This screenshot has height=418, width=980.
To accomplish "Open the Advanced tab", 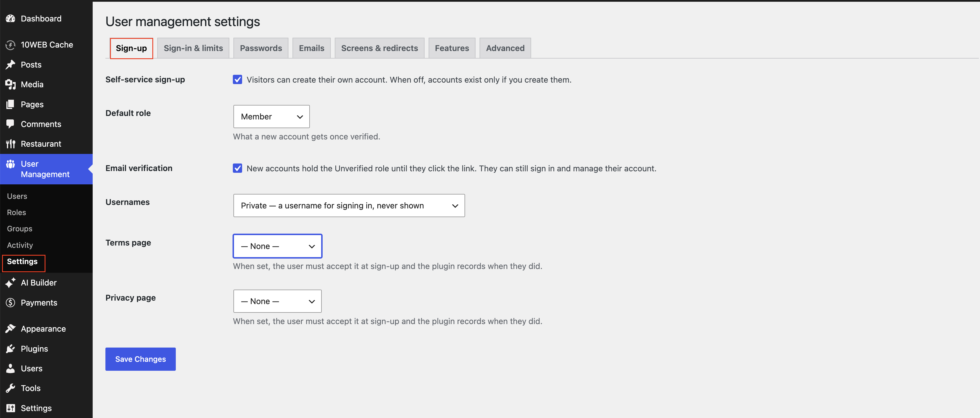I will tap(505, 48).
